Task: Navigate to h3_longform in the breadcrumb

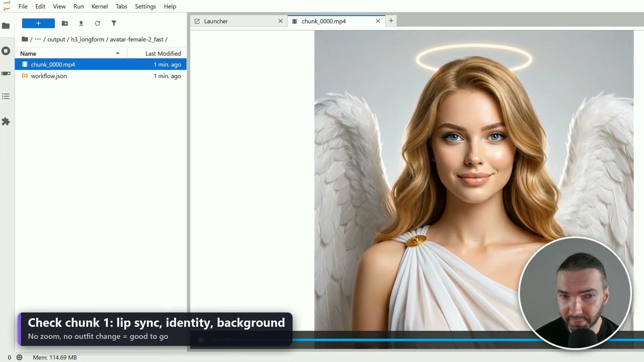Action: pyautogui.click(x=88, y=39)
